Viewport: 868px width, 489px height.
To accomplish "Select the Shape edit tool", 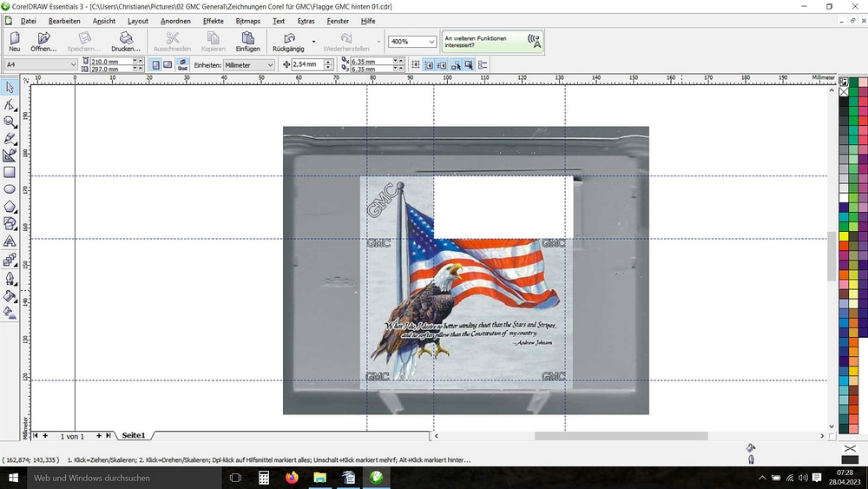I will [10, 105].
